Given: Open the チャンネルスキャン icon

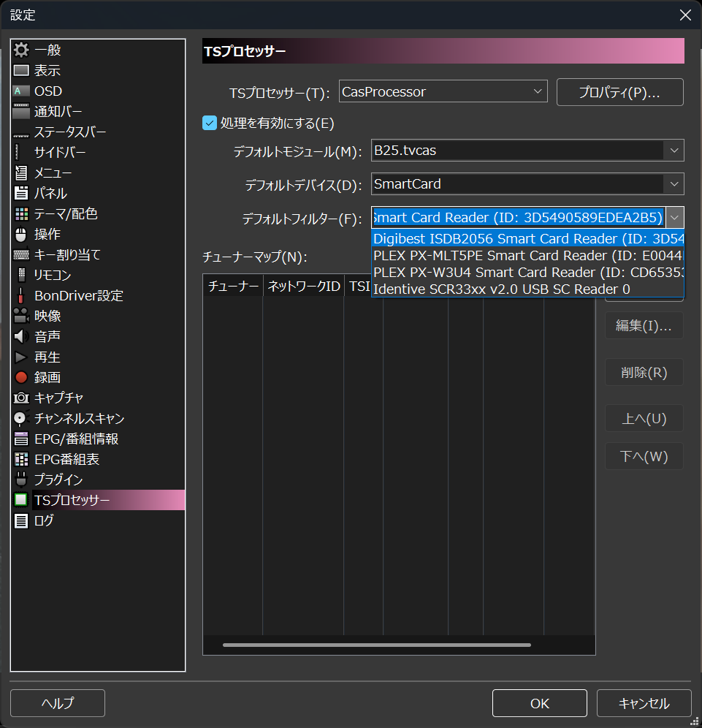Looking at the screenshot, I should 20,418.
